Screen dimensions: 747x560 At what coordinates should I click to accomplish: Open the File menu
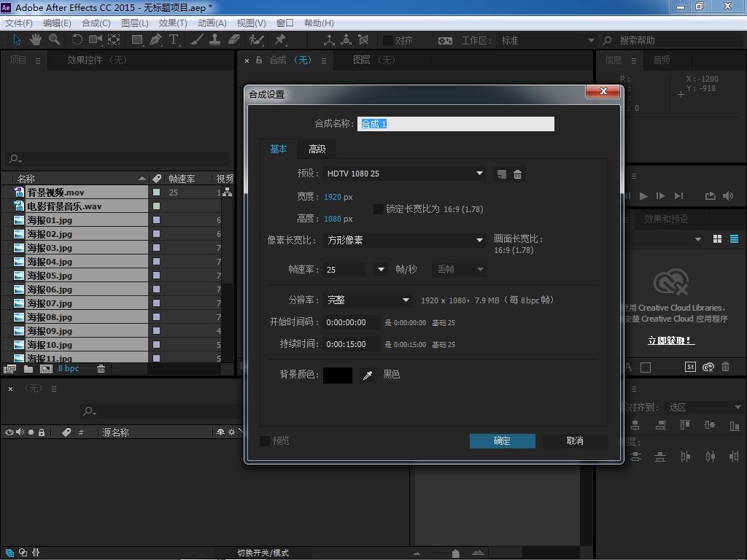click(18, 23)
